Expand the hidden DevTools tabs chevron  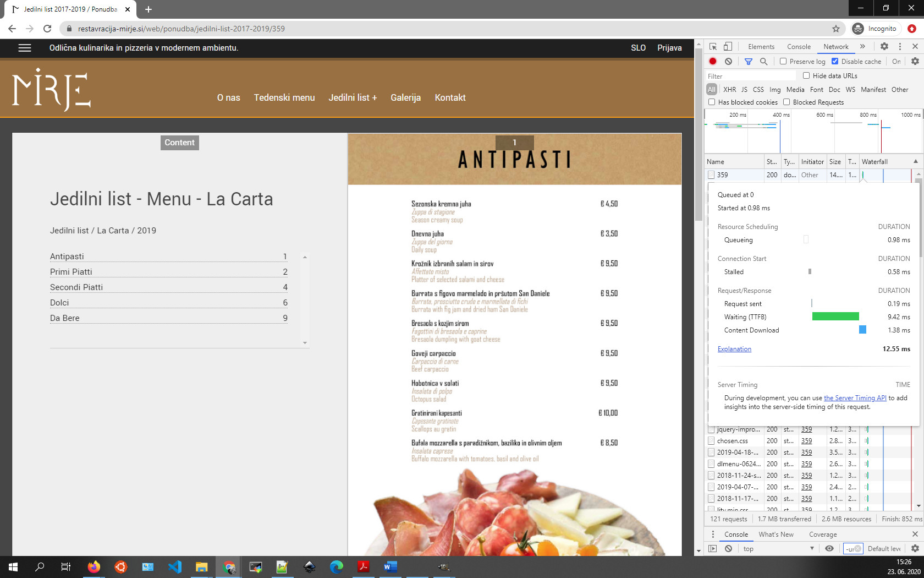(862, 47)
